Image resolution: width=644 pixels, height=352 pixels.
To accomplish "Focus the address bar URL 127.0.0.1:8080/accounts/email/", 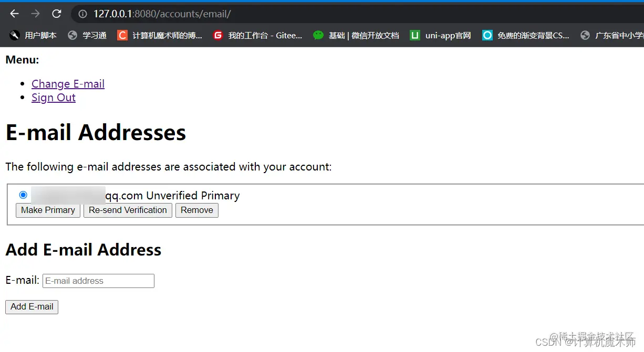I will click(x=162, y=14).
